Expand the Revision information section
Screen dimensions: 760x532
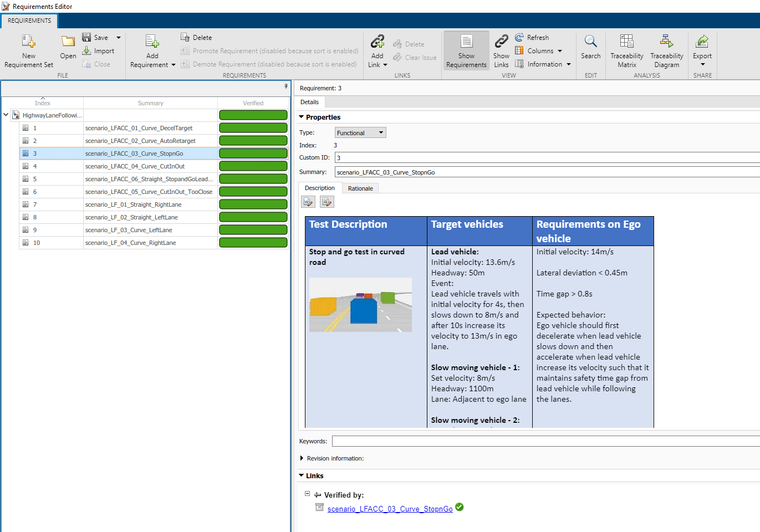302,458
